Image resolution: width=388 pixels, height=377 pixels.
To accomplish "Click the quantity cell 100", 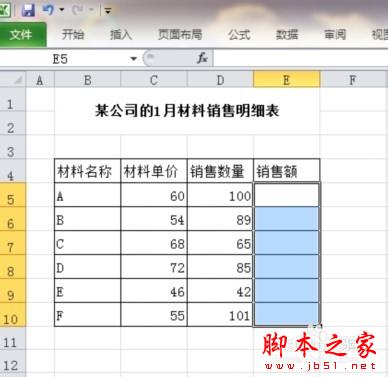I will point(220,195).
